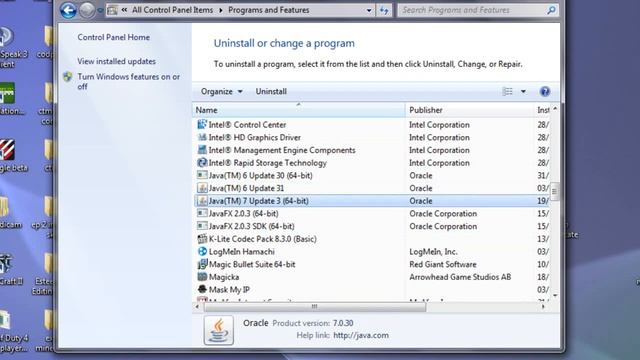This screenshot has width=640, height=360.
Task: Open the Organize menu
Action: [x=222, y=91]
